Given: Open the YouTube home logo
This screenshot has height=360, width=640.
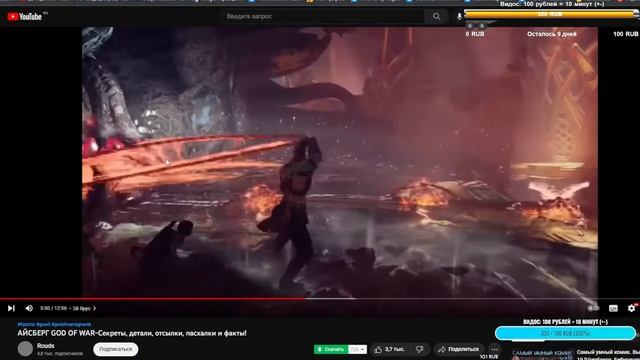Looking at the screenshot, I should pyautogui.click(x=25, y=17).
